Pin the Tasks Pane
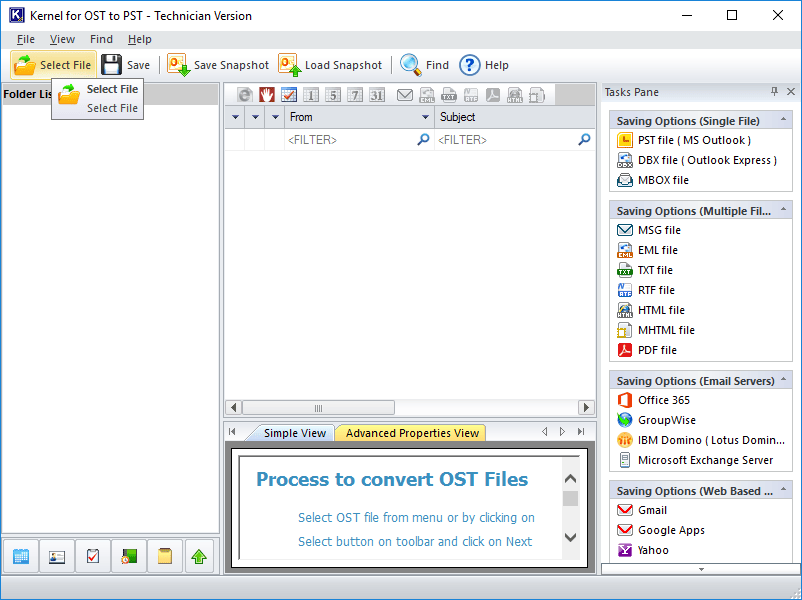 pos(774,92)
